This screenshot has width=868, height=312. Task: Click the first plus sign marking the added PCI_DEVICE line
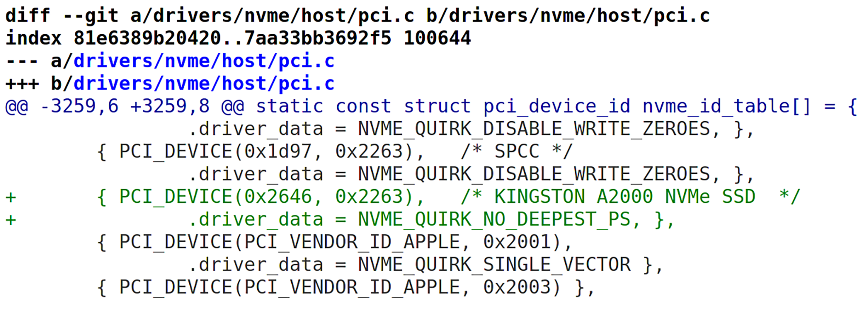(11, 197)
